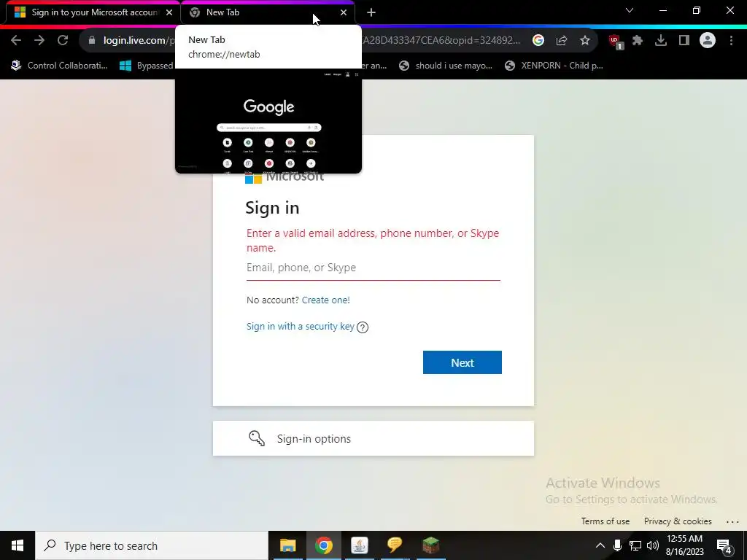This screenshot has height=560, width=747.
Task: Focus the Email, phone, or Skype field
Action: 373,268
